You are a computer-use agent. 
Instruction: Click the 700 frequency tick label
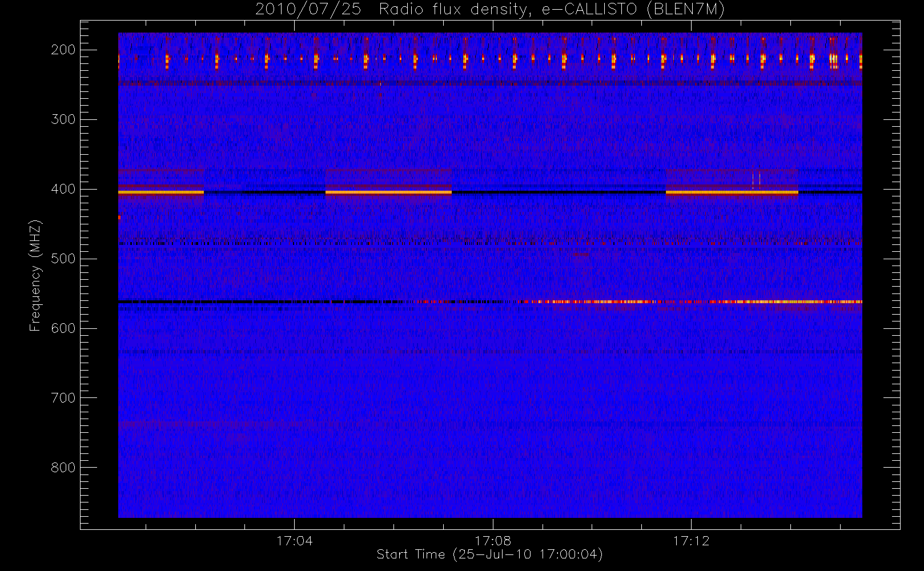63,398
